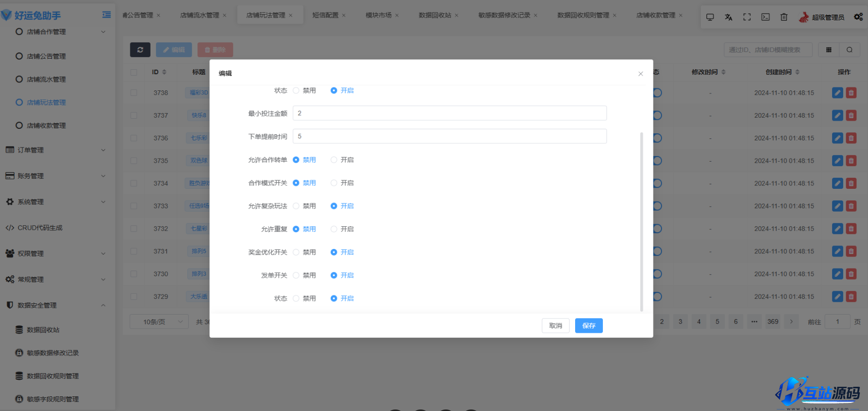Open the 10条/页 page size dropdown

click(159, 322)
